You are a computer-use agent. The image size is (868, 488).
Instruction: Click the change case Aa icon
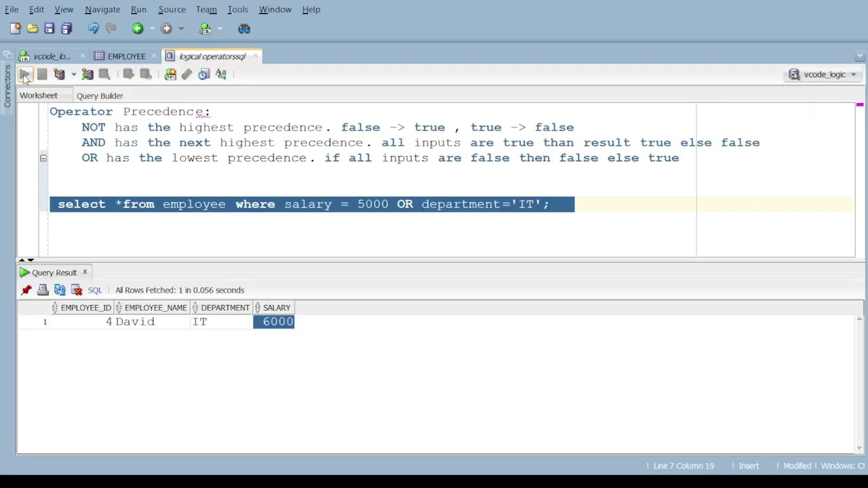pyautogui.click(x=221, y=74)
